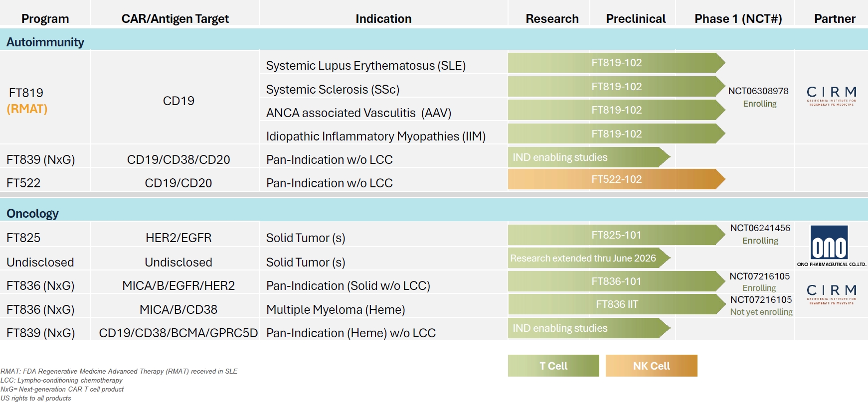This screenshot has height=402, width=868.
Task: Click the FT825-101 progress arrow
Action: [616, 235]
